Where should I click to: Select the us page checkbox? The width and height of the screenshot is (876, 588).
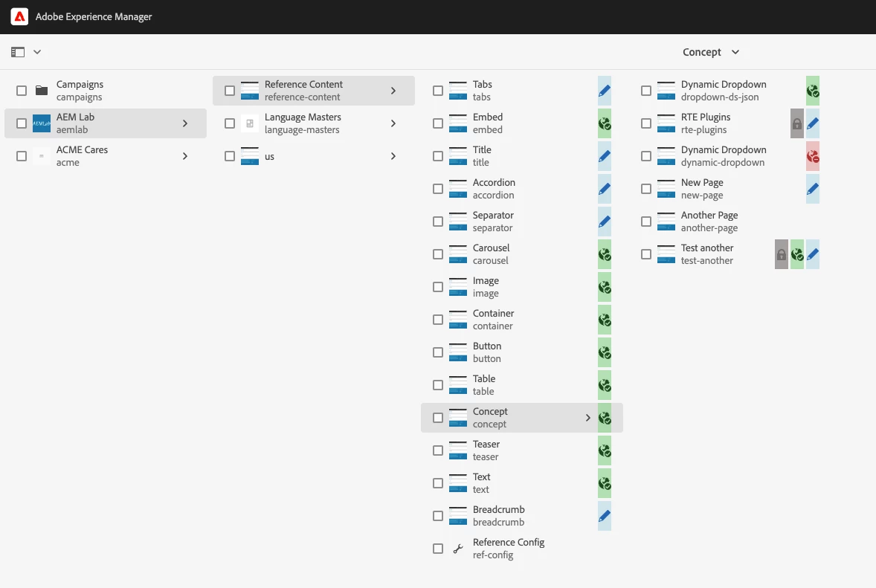(230, 156)
